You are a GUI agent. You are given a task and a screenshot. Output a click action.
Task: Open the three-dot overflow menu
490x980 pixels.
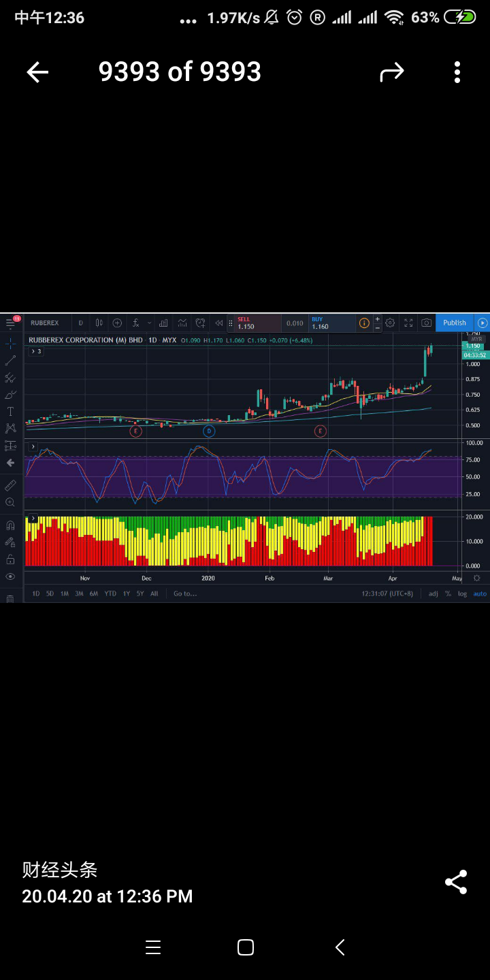[x=457, y=72]
